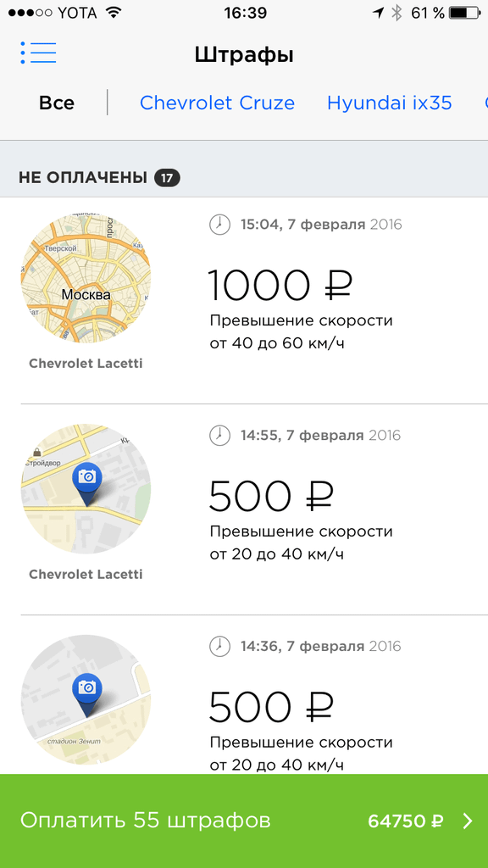Open the 1000 ₽ speeding fine

244,301
